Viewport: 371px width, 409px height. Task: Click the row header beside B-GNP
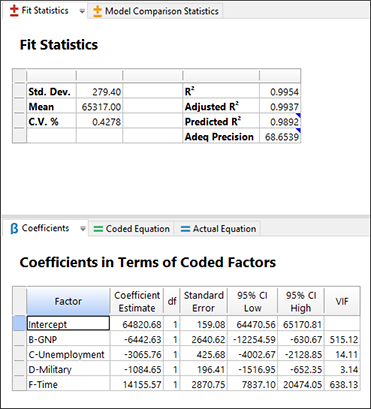[20, 339]
